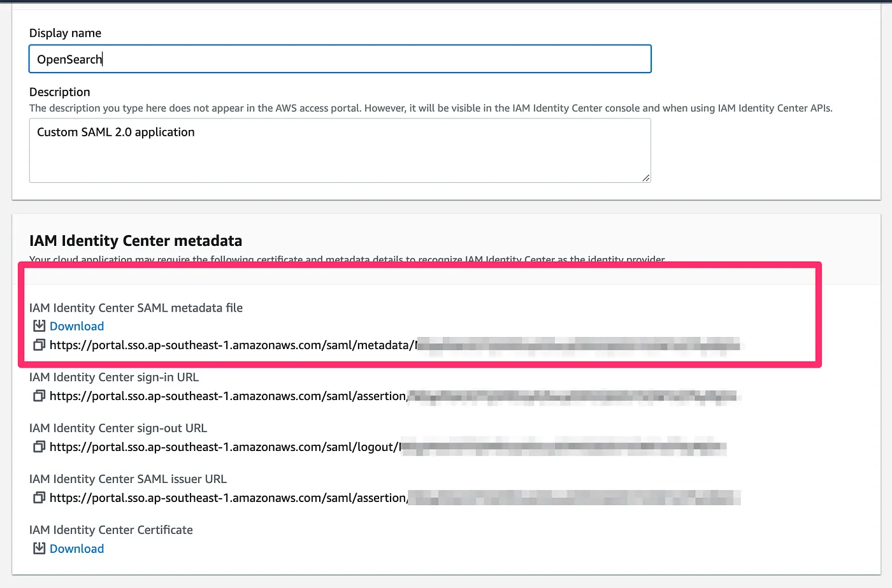
Task: Focus the Description text area
Action: tap(340, 150)
